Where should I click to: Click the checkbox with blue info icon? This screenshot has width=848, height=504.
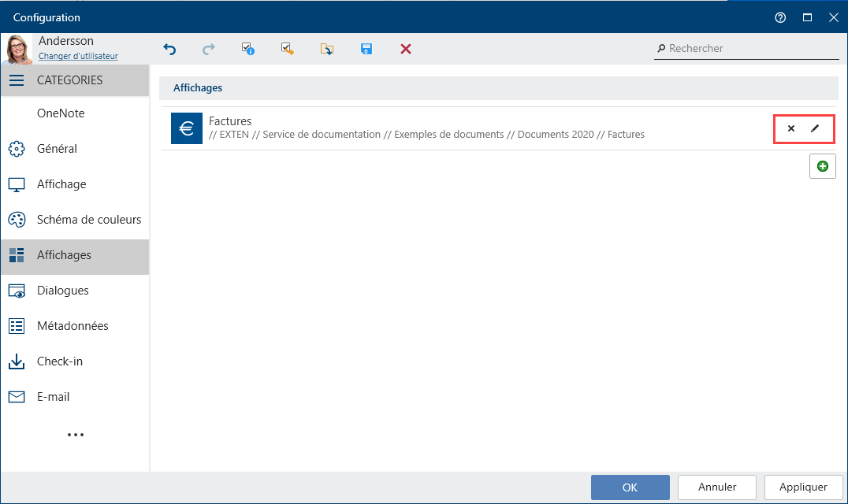[247, 49]
